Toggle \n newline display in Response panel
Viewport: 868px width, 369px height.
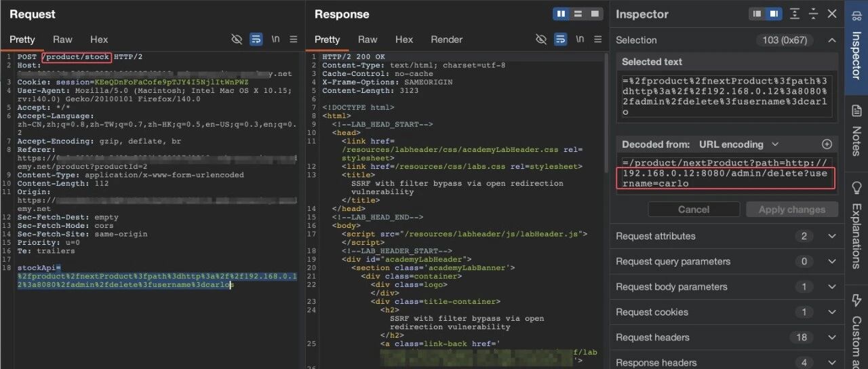(580, 39)
